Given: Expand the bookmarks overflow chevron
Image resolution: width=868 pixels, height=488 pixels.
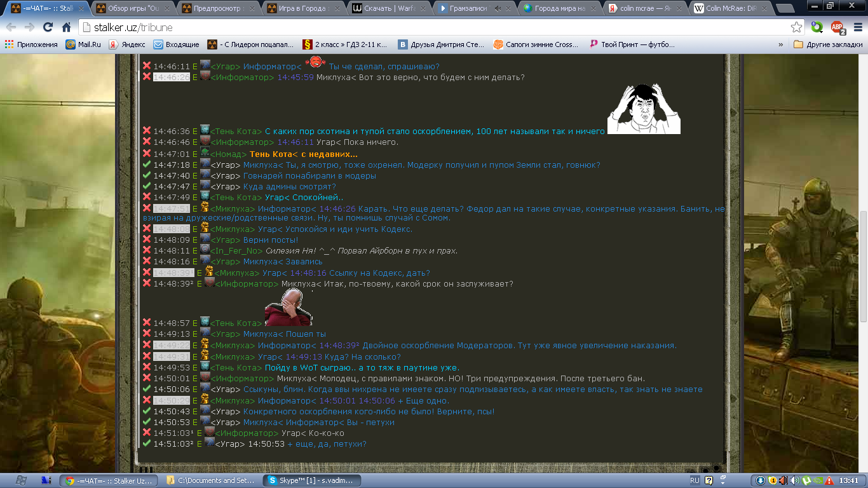Looking at the screenshot, I should (x=780, y=44).
